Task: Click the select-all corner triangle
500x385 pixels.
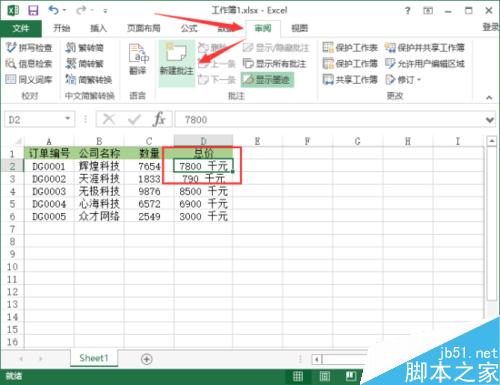Action: 18,141
